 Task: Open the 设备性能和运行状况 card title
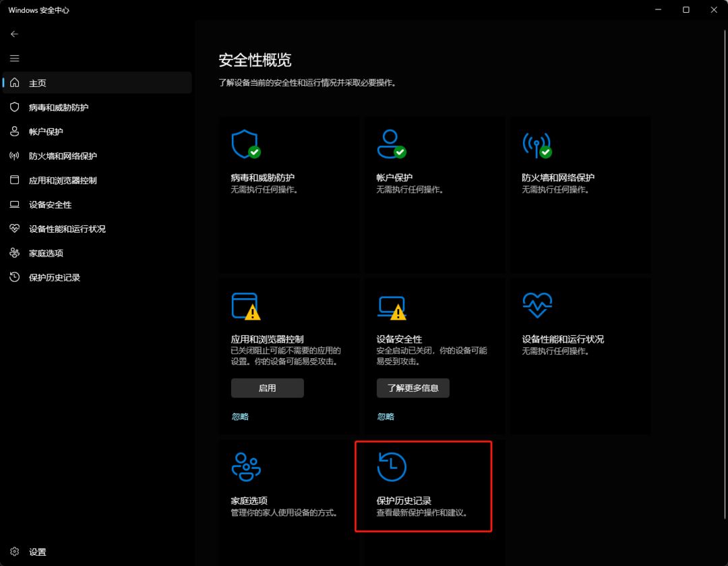click(x=563, y=339)
